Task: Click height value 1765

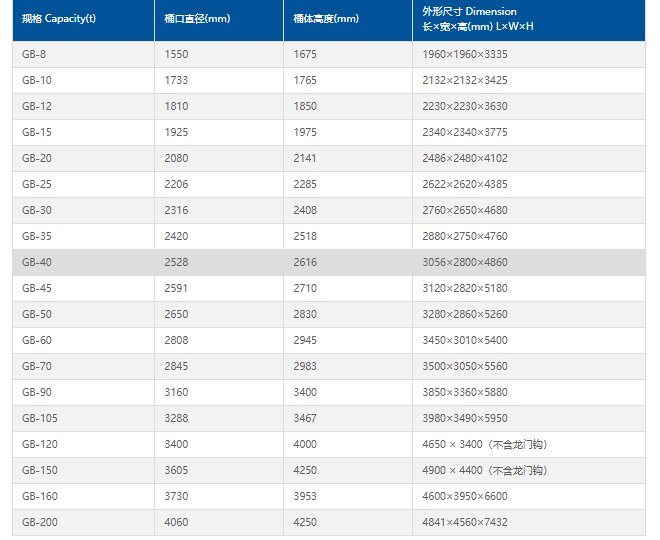Action: tap(305, 80)
